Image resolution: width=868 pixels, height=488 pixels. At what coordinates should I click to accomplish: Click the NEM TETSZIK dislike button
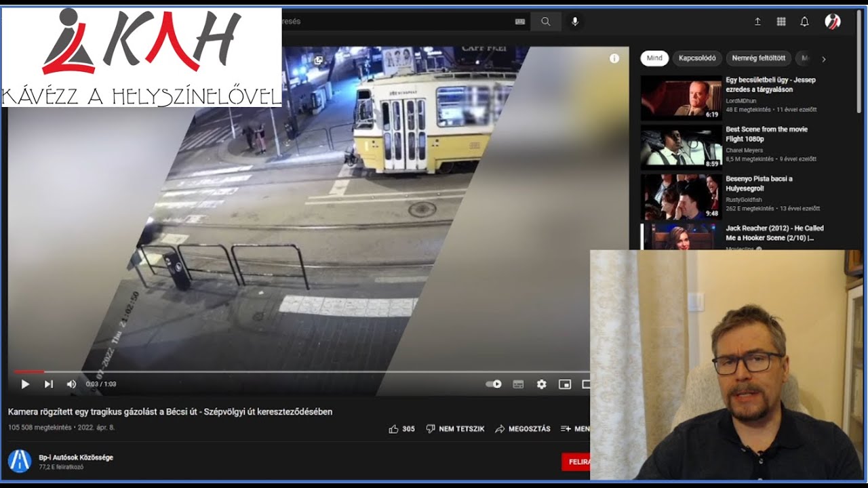(455, 429)
